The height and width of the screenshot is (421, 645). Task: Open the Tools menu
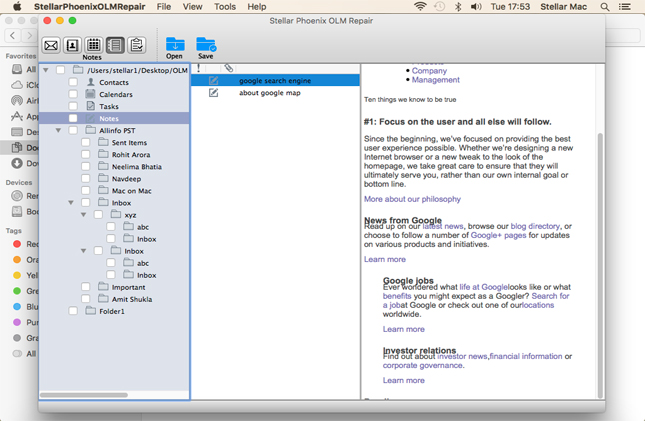coord(225,7)
